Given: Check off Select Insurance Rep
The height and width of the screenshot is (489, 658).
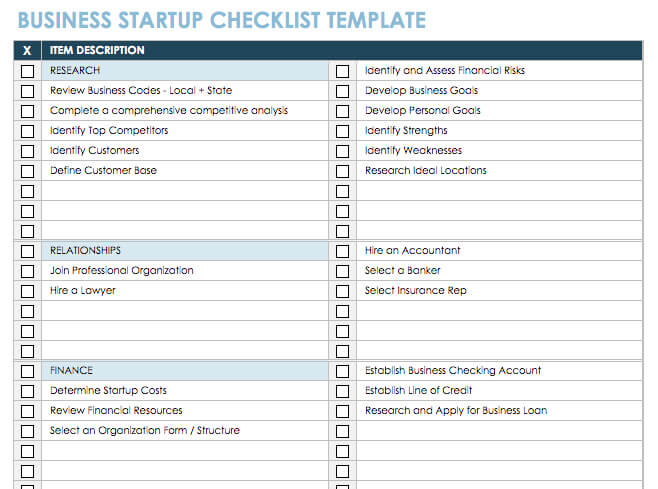Looking at the screenshot, I should [343, 291].
